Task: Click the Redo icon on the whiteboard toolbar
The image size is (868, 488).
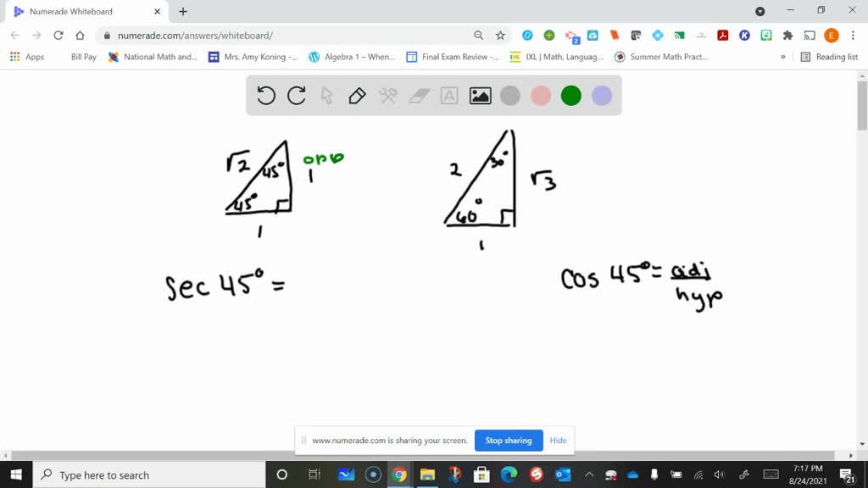Action: pos(296,96)
